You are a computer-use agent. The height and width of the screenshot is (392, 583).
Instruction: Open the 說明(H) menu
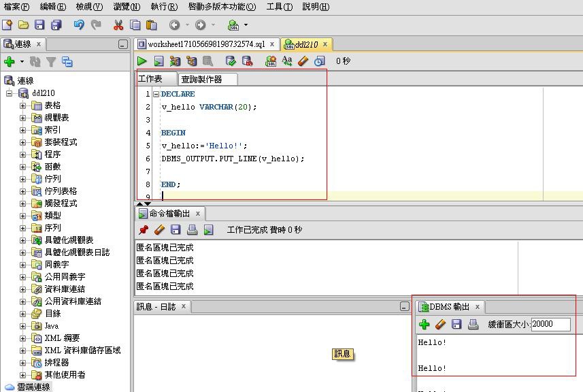point(316,7)
